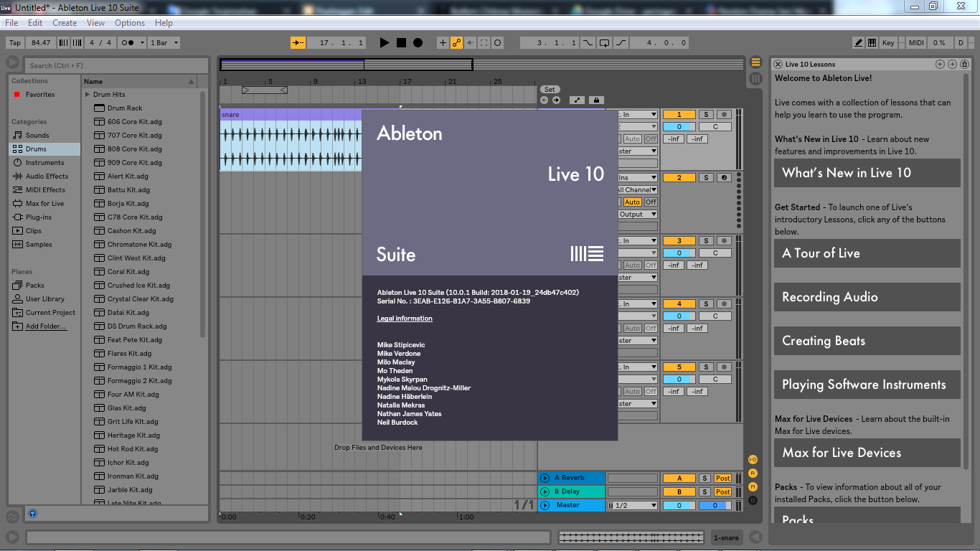Show the detail view with the bottom-right triangle

[755, 537]
